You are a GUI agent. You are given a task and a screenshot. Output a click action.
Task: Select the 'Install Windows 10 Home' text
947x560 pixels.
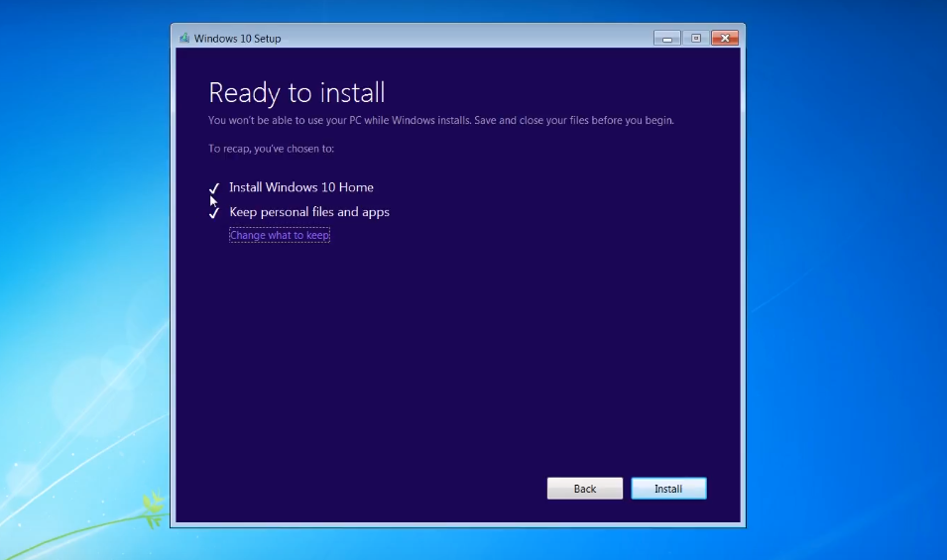coord(301,187)
